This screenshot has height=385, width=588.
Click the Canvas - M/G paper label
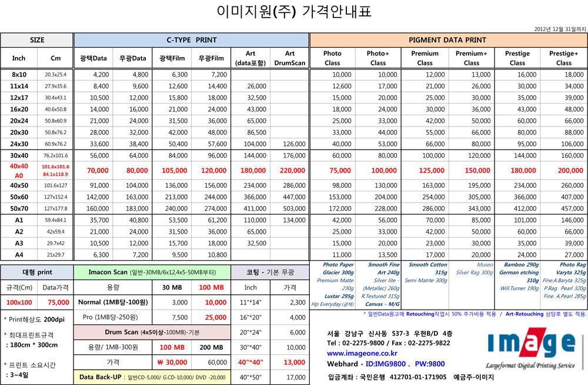click(x=383, y=304)
